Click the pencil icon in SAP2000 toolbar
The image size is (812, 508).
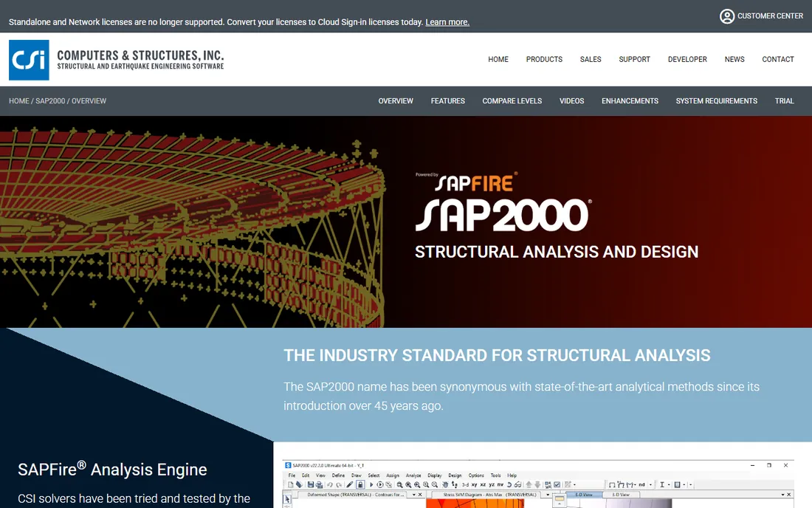pos(350,484)
